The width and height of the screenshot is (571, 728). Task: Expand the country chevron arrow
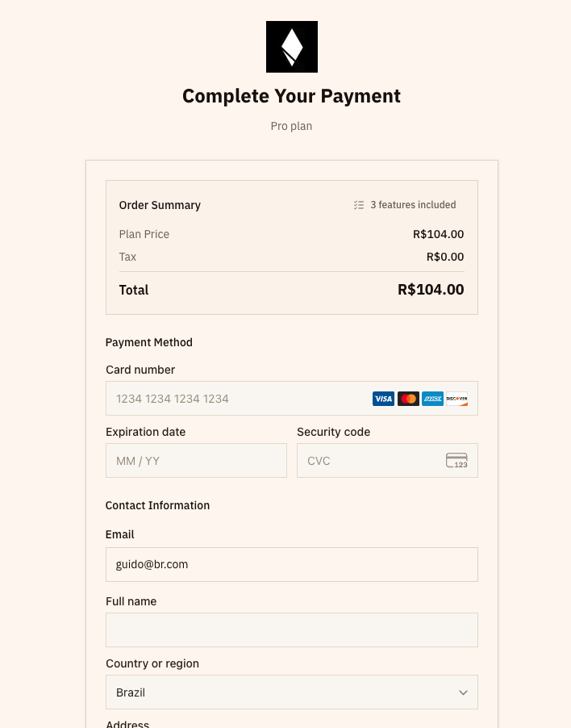pyautogui.click(x=463, y=692)
